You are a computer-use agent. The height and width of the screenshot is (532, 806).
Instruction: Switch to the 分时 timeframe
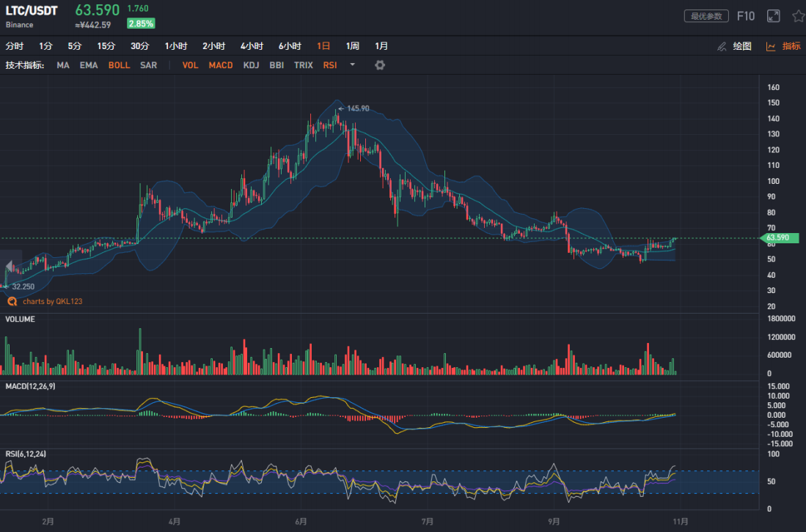point(15,46)
